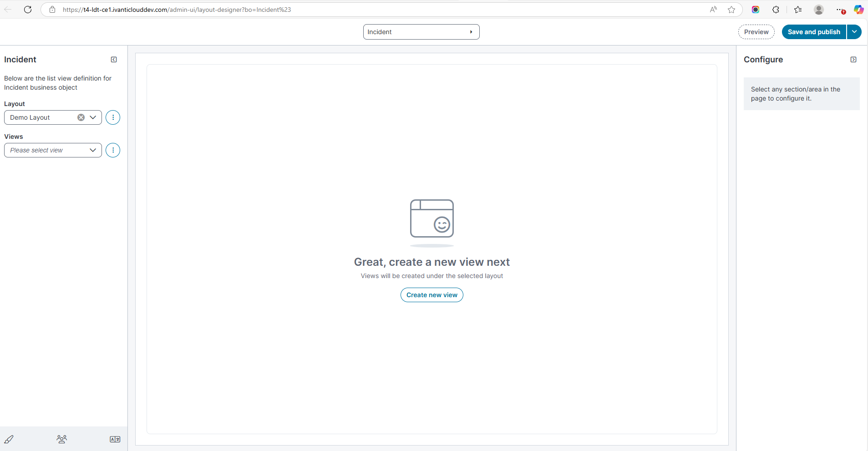The height and width of the screenshot is (451, 868).
Task: Open browser settings and more menu
Action: 840,10
